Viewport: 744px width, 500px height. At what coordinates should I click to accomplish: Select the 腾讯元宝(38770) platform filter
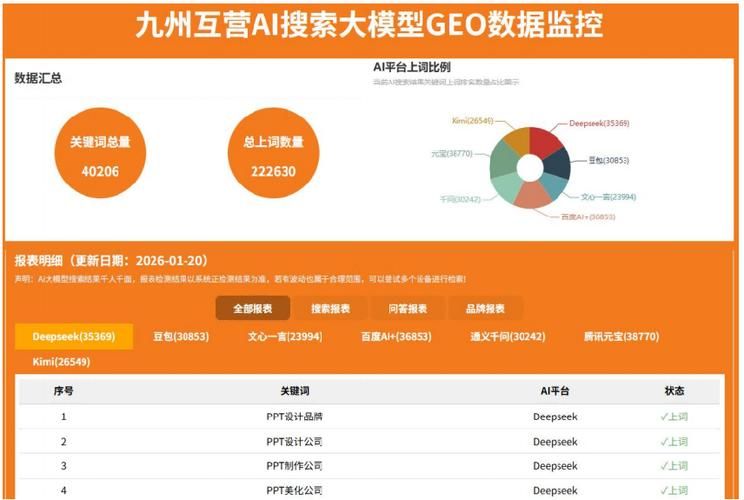pyautogui.click(x=622, y=337)
